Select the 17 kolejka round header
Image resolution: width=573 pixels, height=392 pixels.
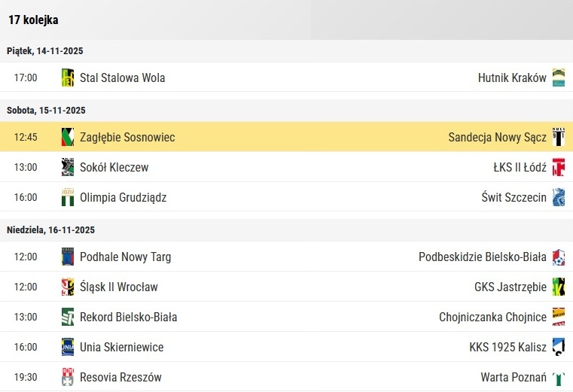pos(34,20)
